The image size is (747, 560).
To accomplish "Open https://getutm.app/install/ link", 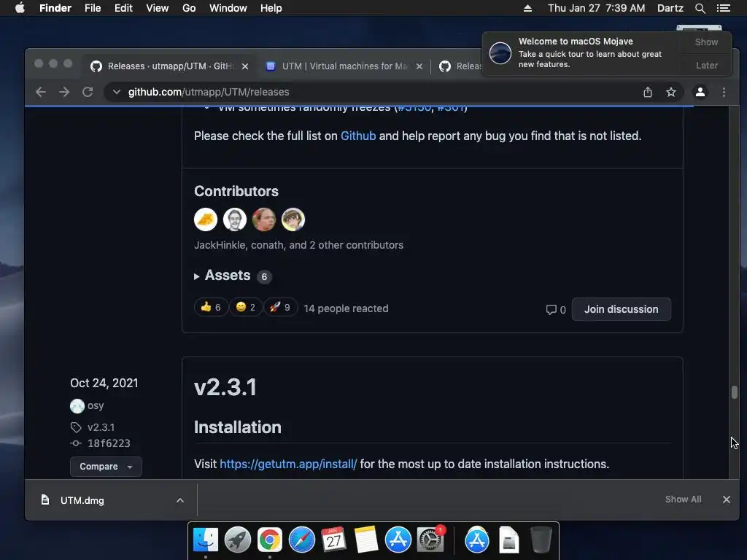I will [x=288, y=464].
